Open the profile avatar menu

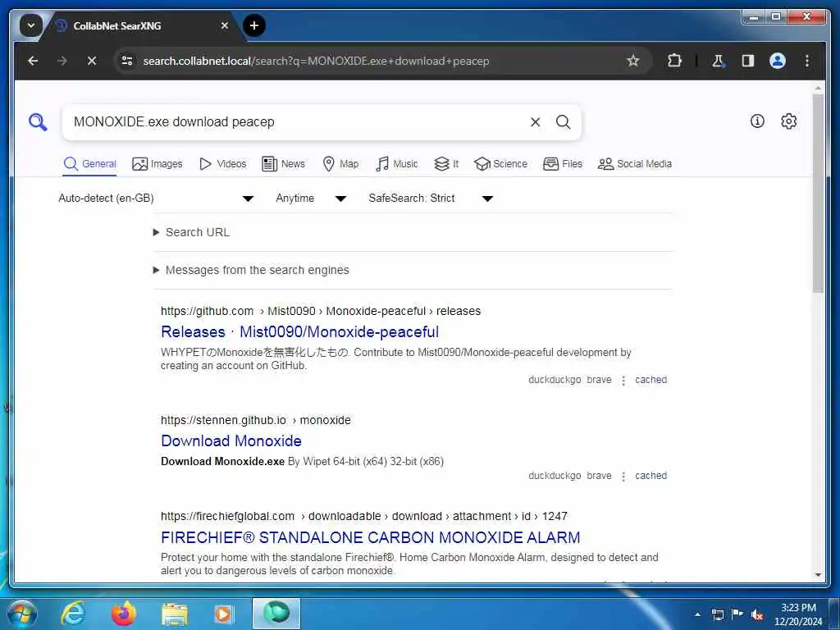[778, 61]
